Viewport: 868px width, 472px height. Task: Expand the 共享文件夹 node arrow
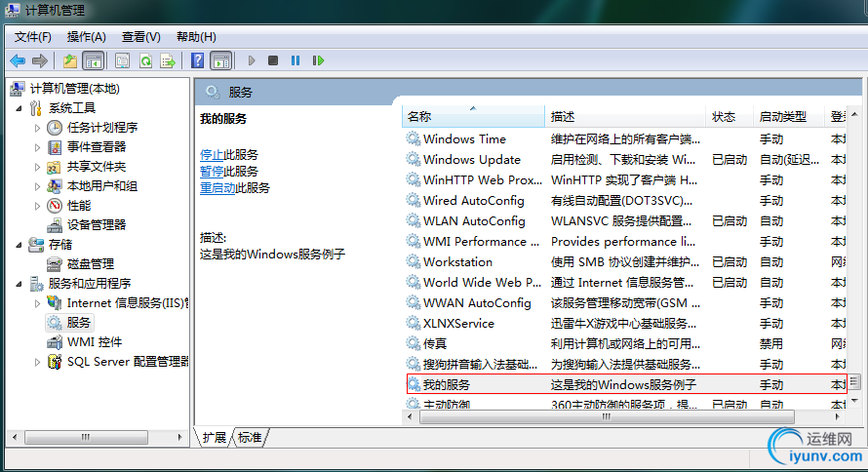click(37, 167)
